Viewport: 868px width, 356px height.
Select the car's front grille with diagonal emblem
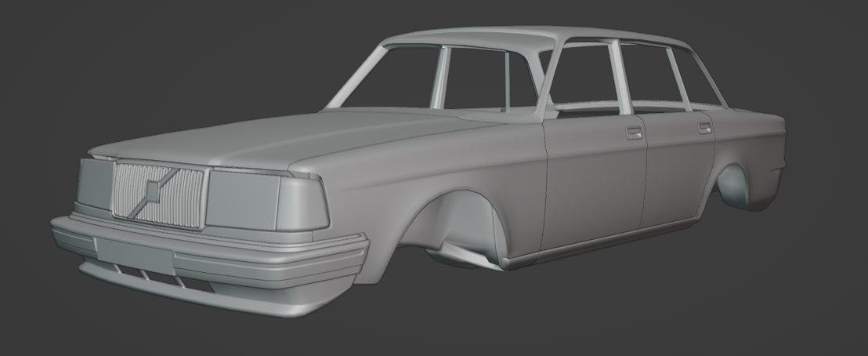pyautogui.click(x=158, y=194)
